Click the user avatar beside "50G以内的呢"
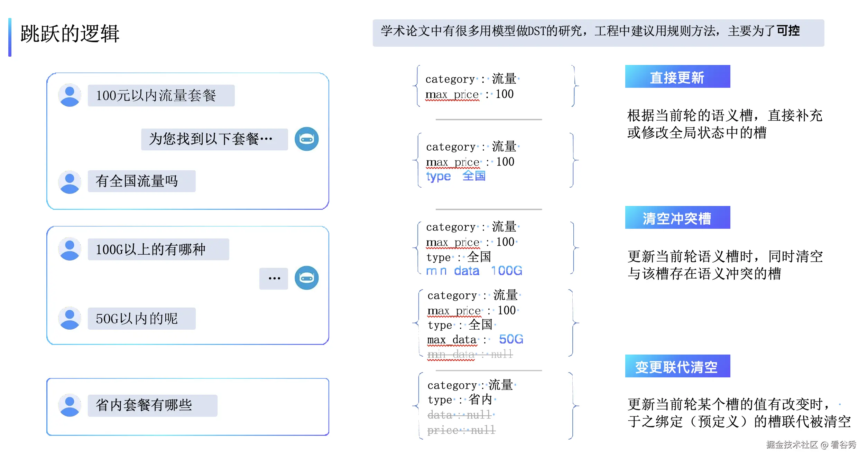 click(70, 318)
